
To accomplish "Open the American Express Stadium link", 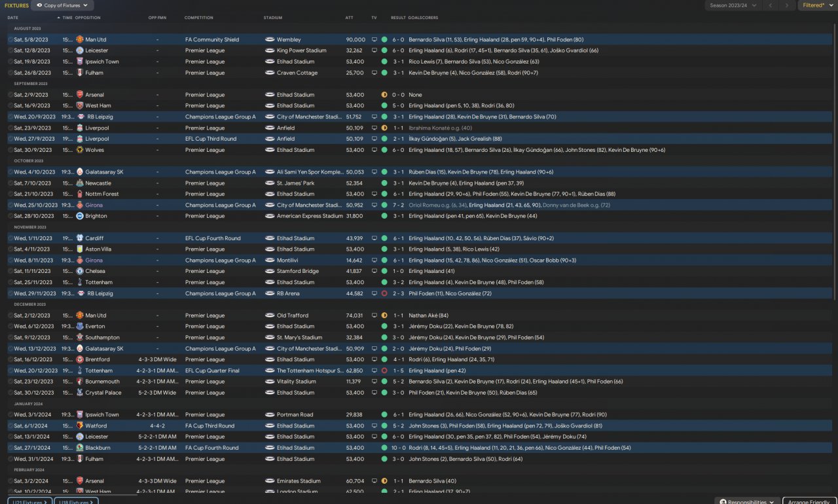I will click(x=310, y=216).
